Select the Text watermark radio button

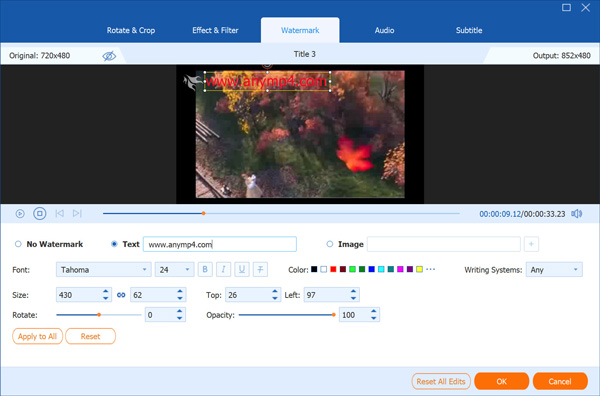coord(114,244)
